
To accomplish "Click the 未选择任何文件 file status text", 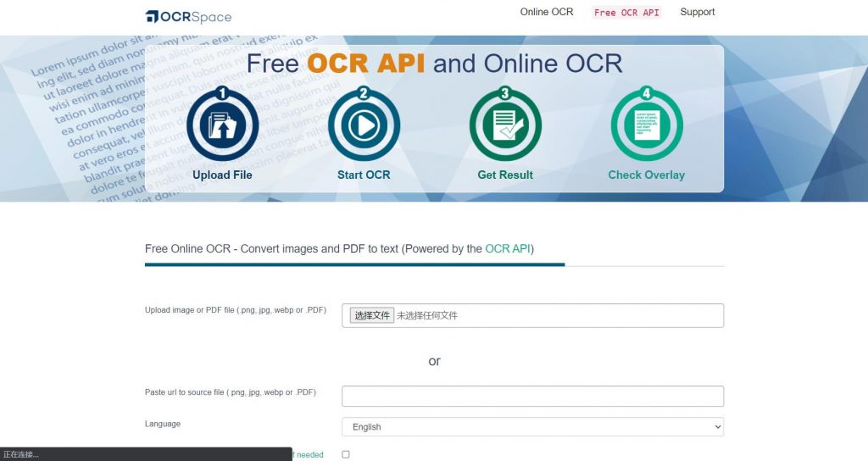I will [x=427, y=315].
